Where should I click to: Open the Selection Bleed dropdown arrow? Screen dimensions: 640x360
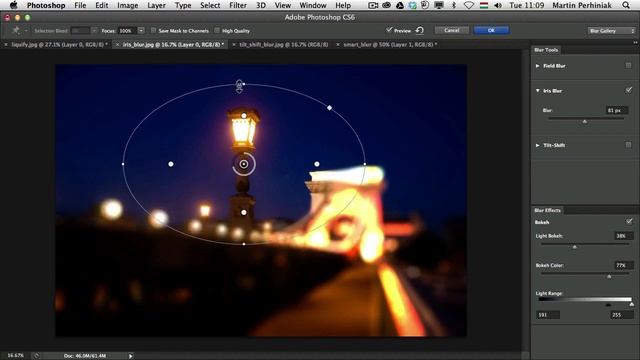coord(94,31)
